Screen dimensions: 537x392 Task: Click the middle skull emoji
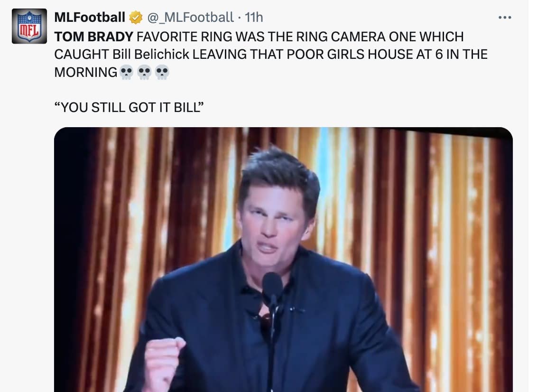point(144,72)
